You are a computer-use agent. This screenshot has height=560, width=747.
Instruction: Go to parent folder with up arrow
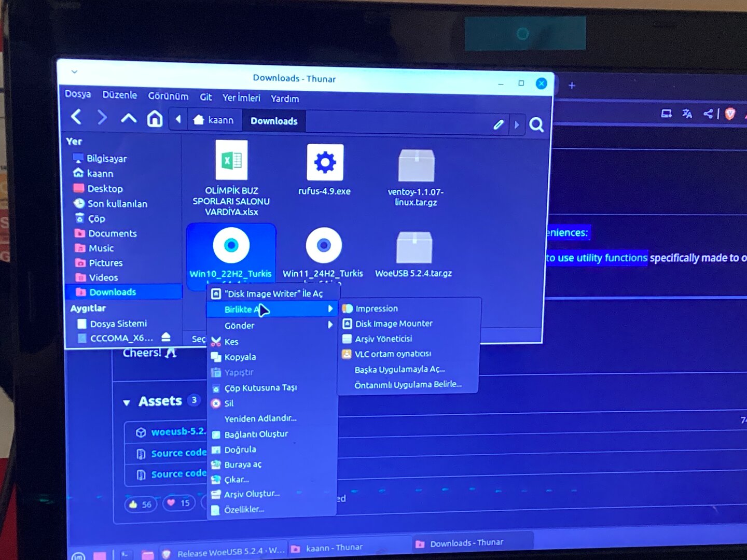(129, 118)
